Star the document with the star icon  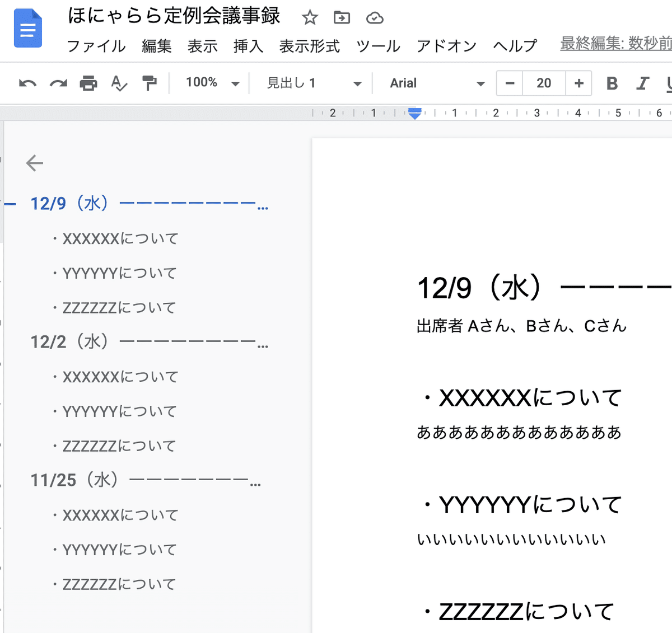coord(310,17)
